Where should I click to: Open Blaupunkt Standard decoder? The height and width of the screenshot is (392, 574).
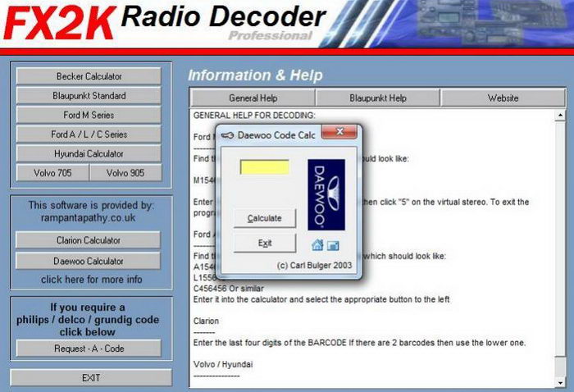pyautogui.click(x=89, y=96)
